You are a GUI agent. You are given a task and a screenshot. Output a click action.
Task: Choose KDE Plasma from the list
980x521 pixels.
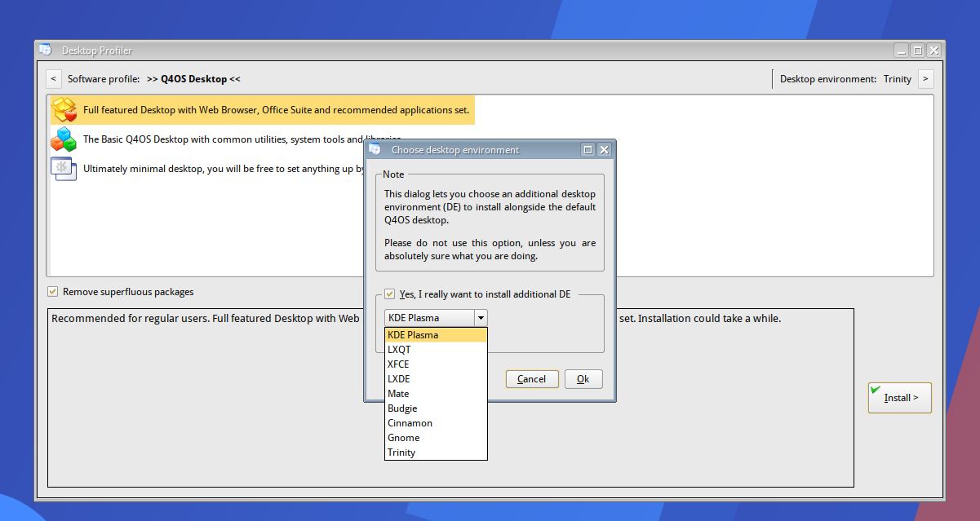coord(436,335)
